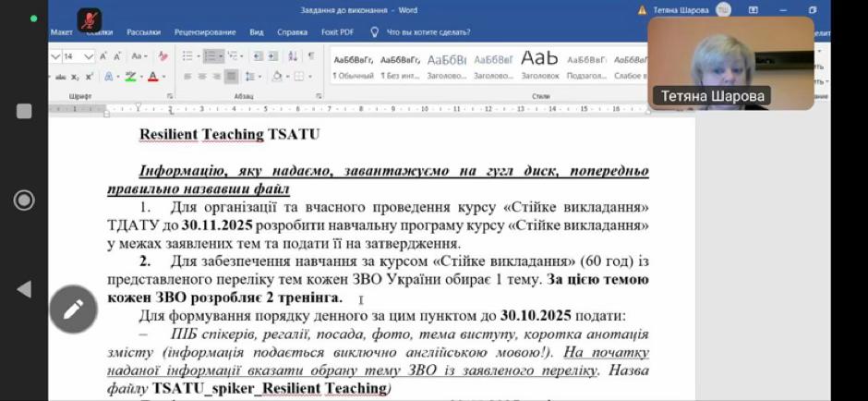Apply the 'Подзагол...' style

(586, 67)
